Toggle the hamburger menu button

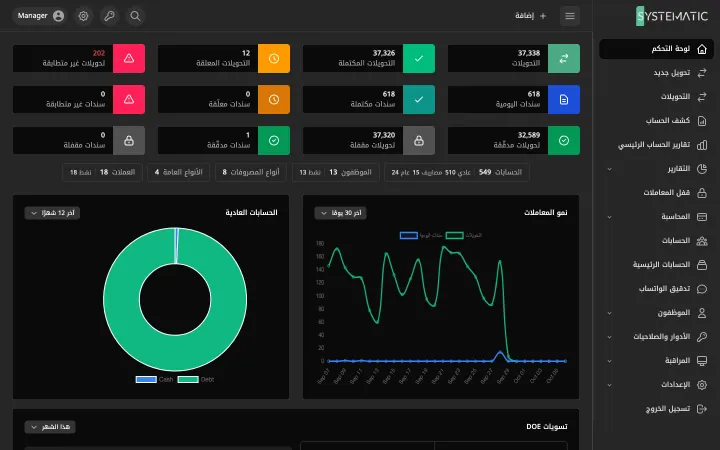point(570,16)
